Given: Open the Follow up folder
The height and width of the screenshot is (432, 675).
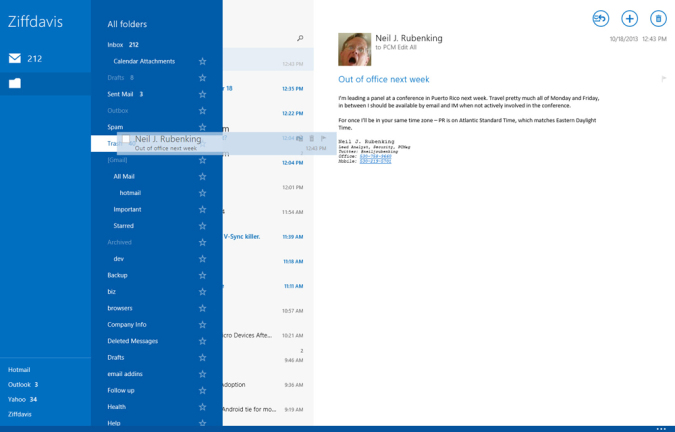Looking at the screenshot, I should click(121, 391).
